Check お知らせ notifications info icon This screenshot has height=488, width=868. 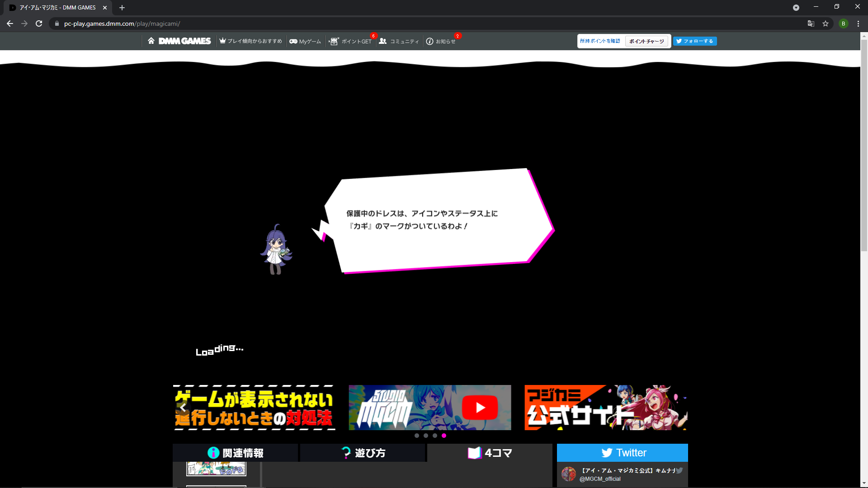(429, 41)
